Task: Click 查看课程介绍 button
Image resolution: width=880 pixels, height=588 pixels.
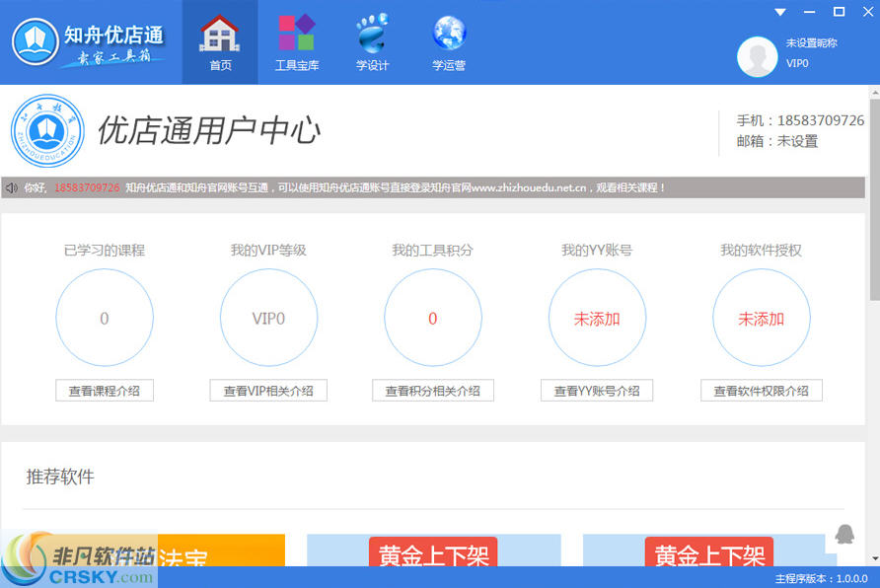Action: coord(105,391)
